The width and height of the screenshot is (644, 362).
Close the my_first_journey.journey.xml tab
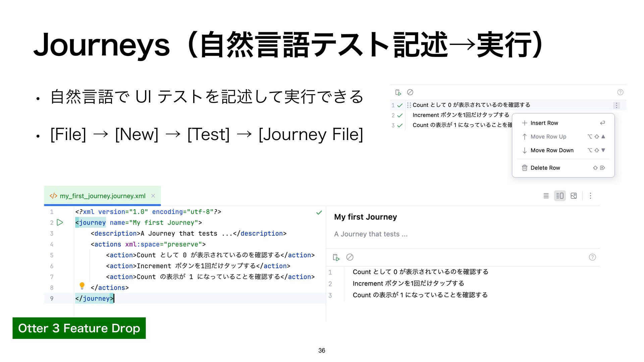click(153, 196)
